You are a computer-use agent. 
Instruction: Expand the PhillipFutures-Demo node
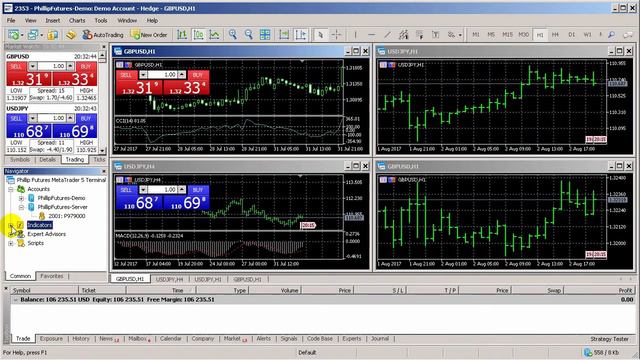coord(21,198)
